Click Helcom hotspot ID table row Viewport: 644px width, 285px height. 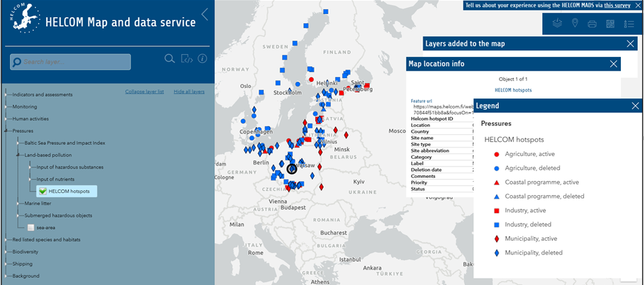pos(442,119)
